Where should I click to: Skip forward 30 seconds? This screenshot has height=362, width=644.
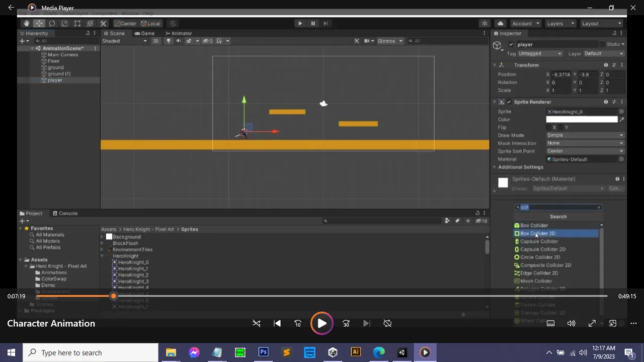coord(346,323)
